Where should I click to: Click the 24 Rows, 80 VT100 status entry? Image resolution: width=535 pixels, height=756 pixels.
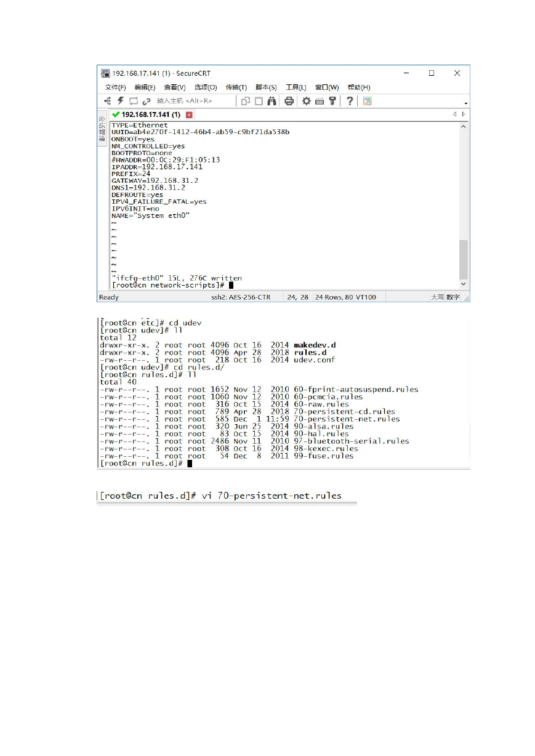tap(345, 297)
